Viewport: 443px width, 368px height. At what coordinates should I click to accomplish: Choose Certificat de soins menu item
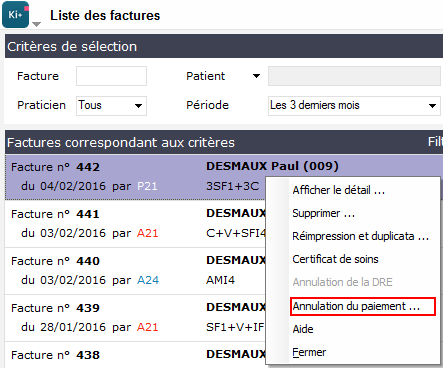coord(335,259)
